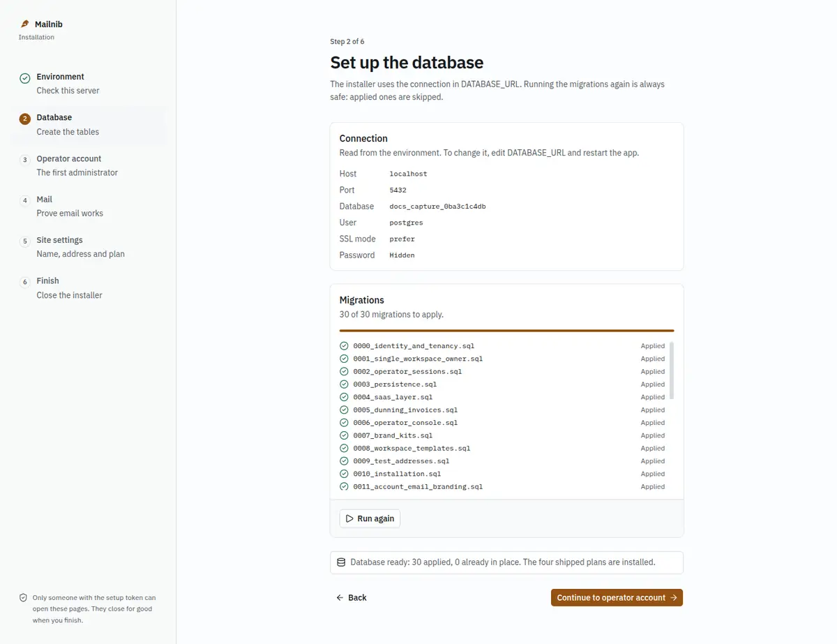Click check icon for 0003_persistence.sql
This screenshot has width=837, height=644.
344,384
